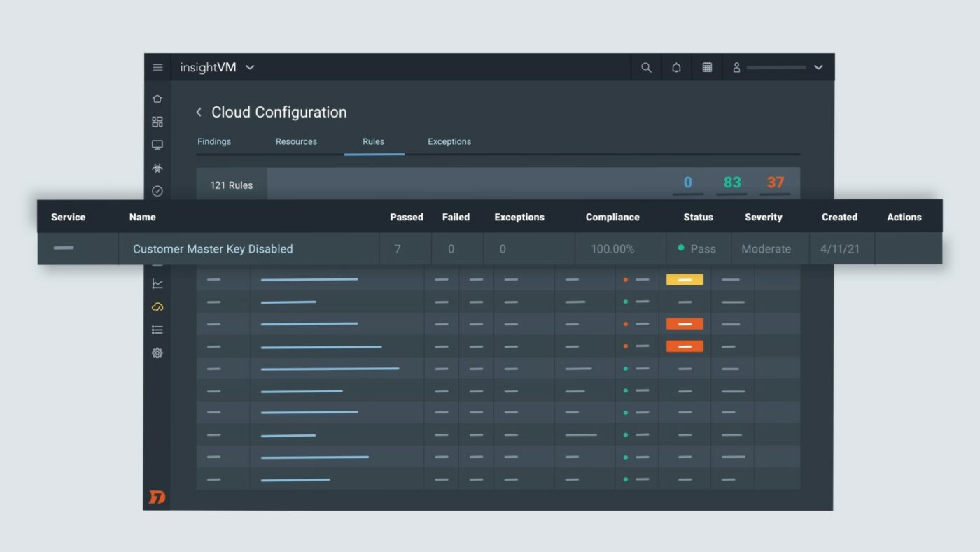Click the 121 Rules label
This screenshot has height=552, width=980.
coord(232,185)
